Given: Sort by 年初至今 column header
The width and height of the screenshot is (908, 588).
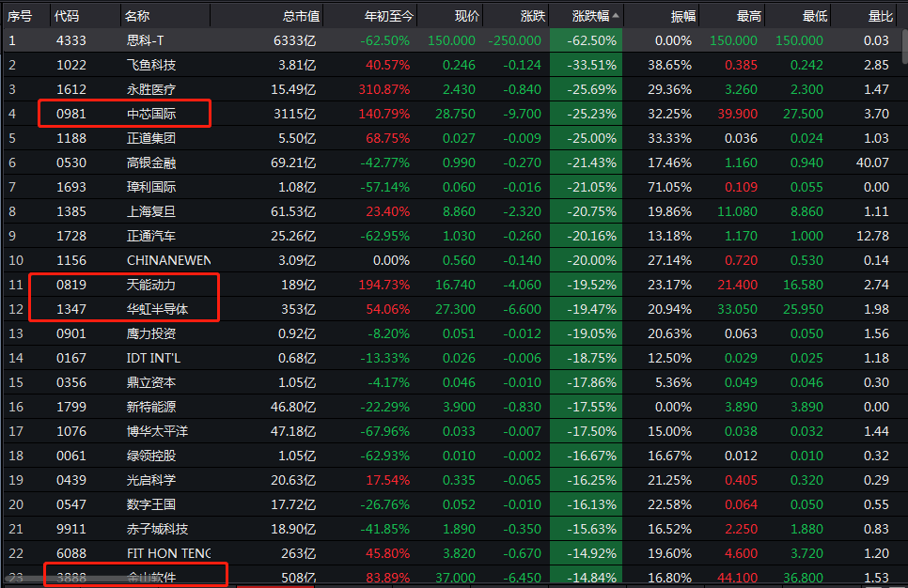Looking at the screenshot, I should 388,16.
